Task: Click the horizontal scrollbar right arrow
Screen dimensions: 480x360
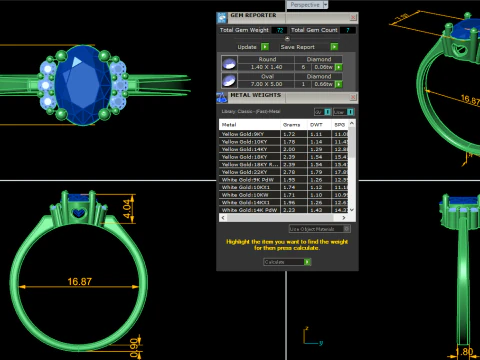Action: coord(344,218)
